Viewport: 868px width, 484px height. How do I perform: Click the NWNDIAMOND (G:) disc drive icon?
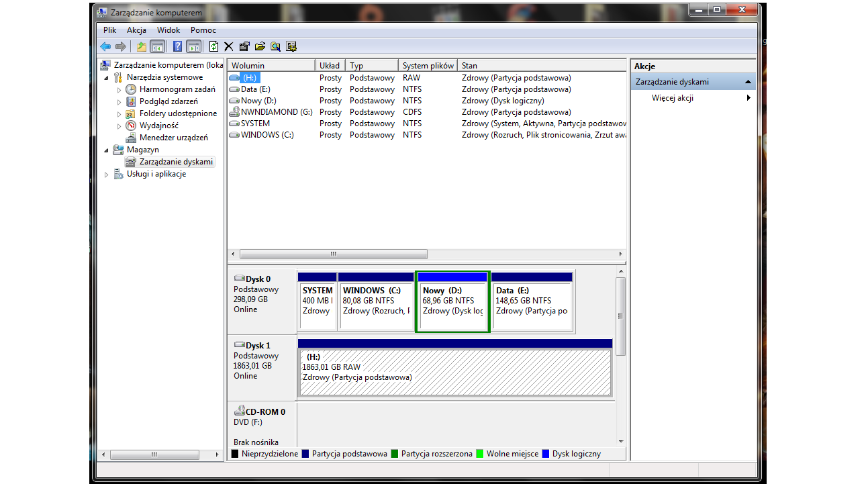(234, 112)
